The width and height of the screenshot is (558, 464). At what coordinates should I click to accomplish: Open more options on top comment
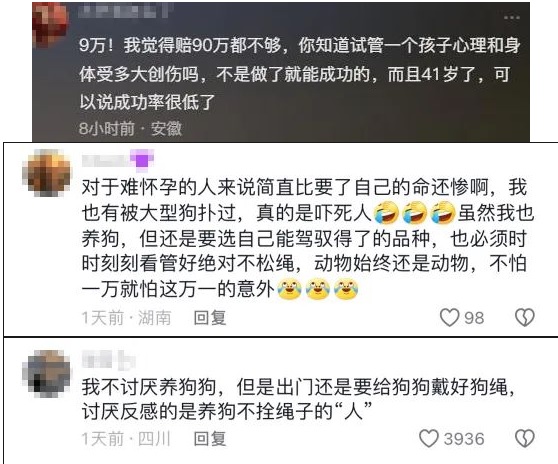pyautogui.click(x=511, y=17)
